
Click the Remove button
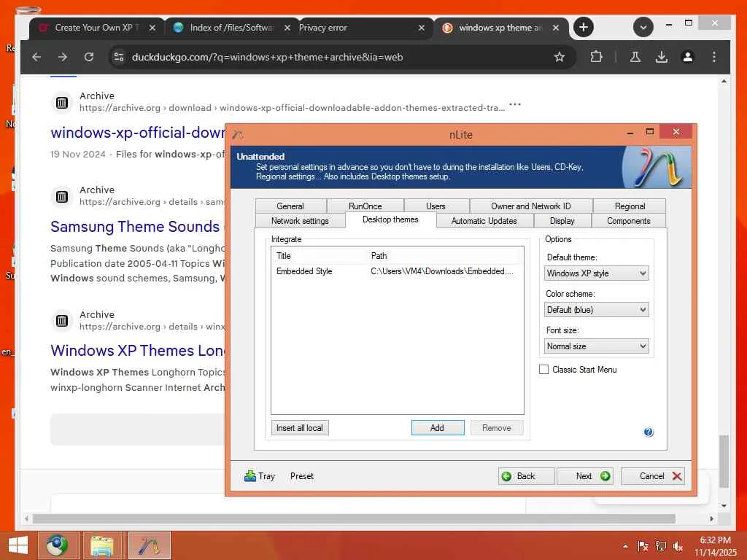click(497, 427)
